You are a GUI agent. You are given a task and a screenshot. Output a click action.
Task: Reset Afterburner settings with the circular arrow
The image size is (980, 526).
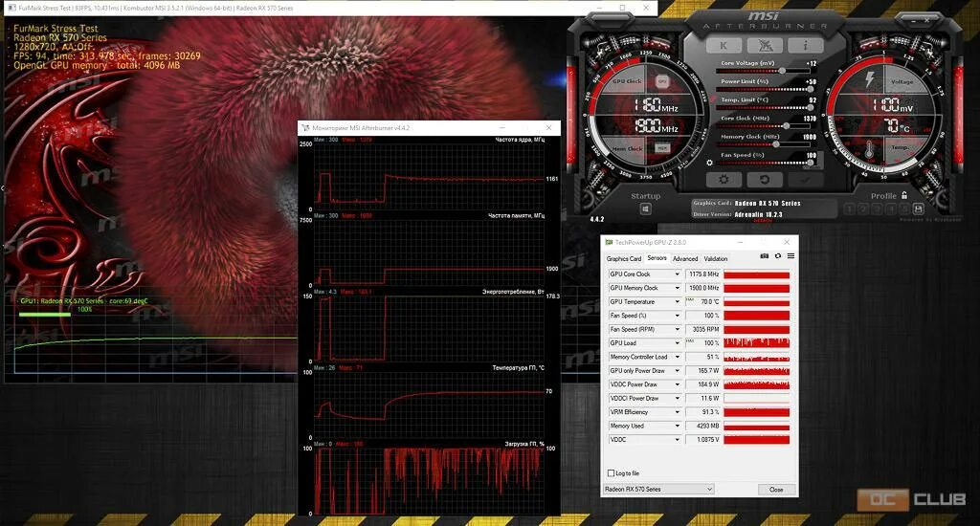[765, 180]
